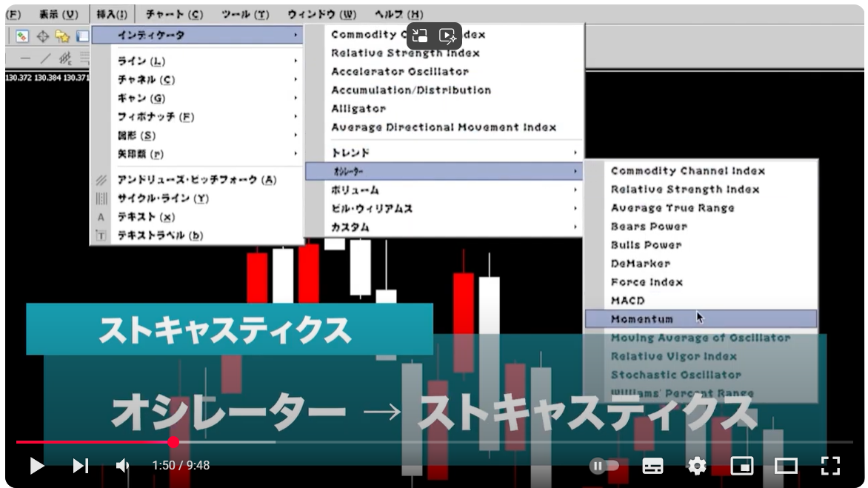The image size is (868, 488).
Task: Select the equidistant channel tool icon
Action: coord(65,58)
